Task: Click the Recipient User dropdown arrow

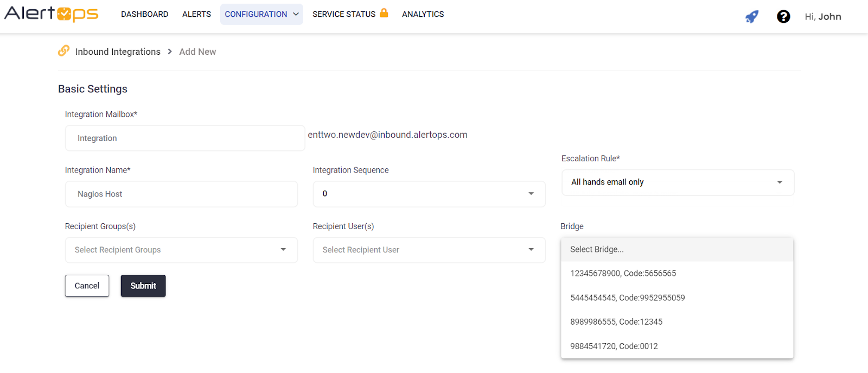Action: tap(531, 250)
